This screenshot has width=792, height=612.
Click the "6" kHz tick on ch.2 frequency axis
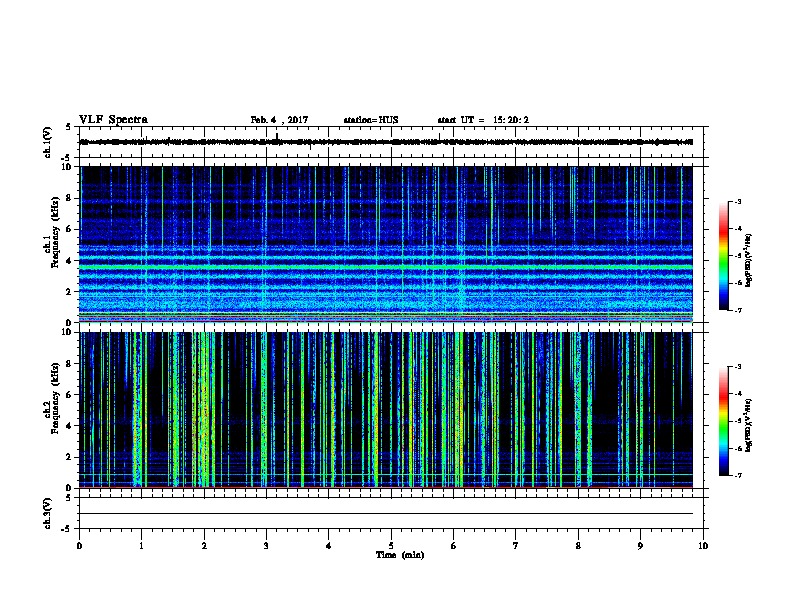pos(70,395)
